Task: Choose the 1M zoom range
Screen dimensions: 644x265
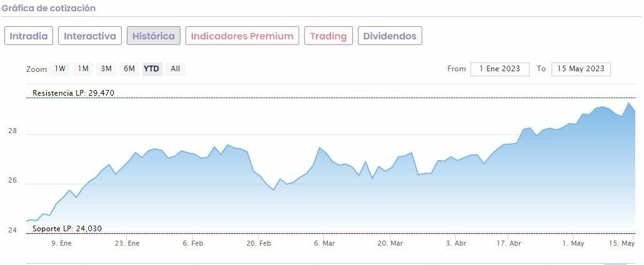Action: pyautogui.click(x=83, y=69)
